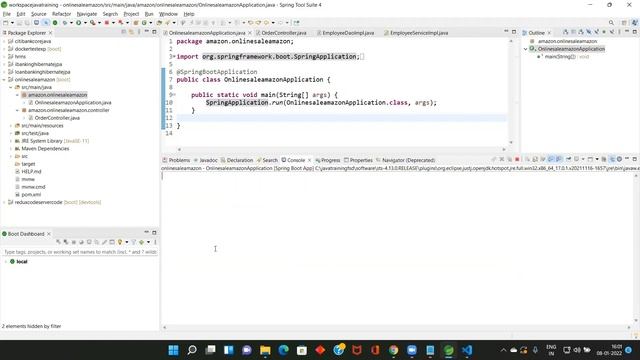
Task: Open Visual Studio Code from the taskbar
Action: (467, 350)
